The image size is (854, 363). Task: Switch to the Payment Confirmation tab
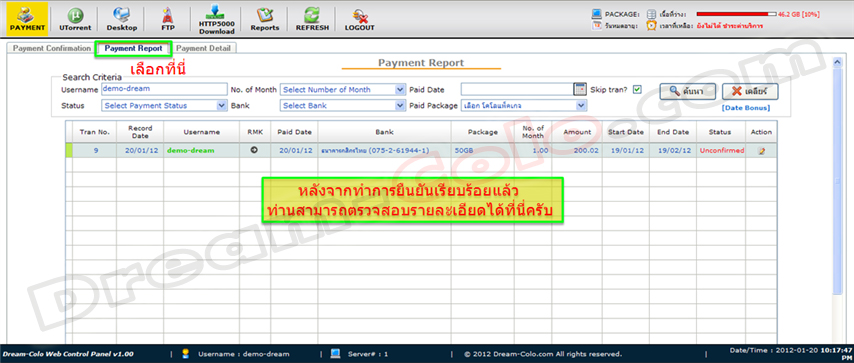pos(52,49)
